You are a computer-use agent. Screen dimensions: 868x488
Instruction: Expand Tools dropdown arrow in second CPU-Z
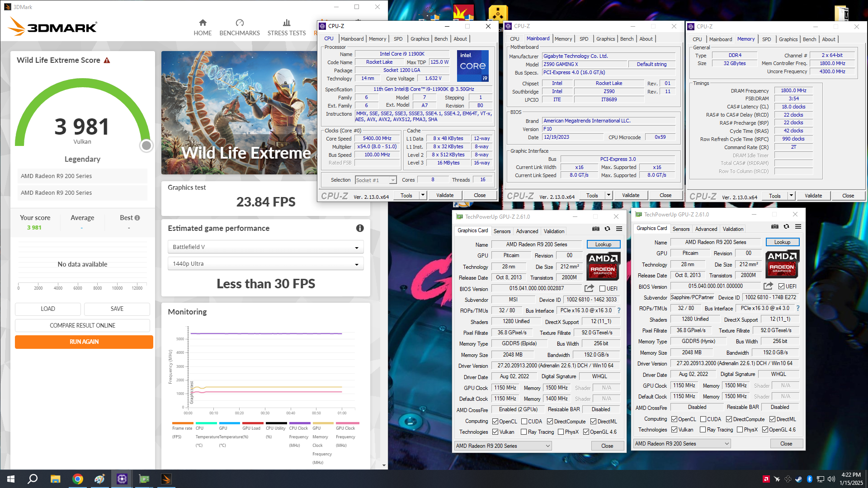point(609,195)
